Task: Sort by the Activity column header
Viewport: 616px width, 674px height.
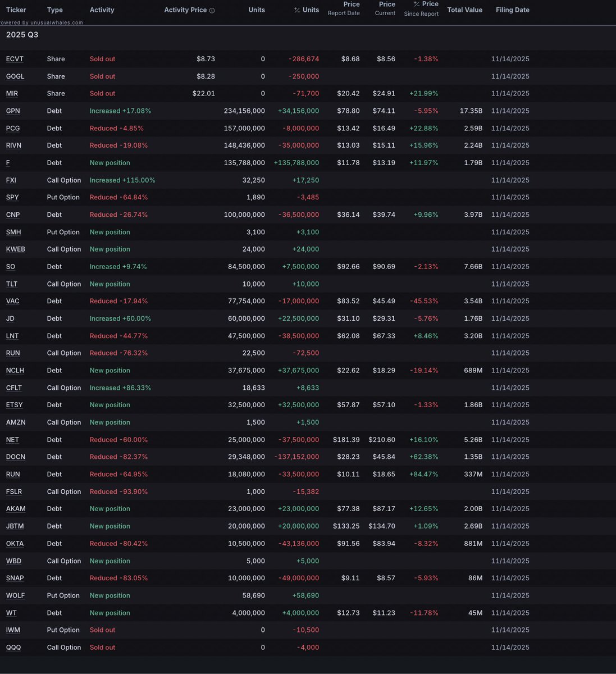Action: pos(102,10)
